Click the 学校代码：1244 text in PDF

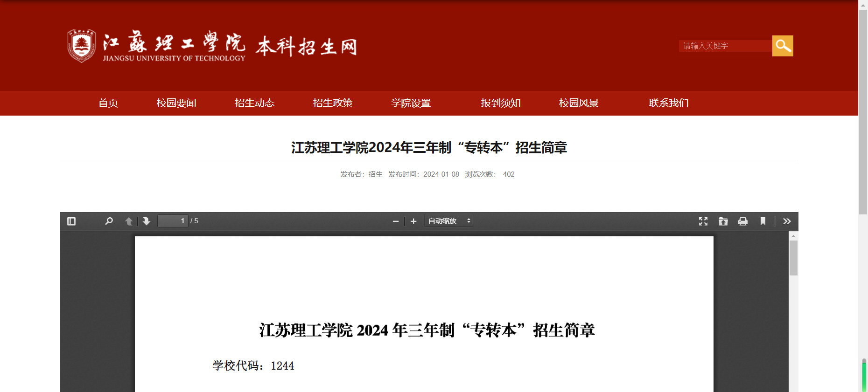253,366
